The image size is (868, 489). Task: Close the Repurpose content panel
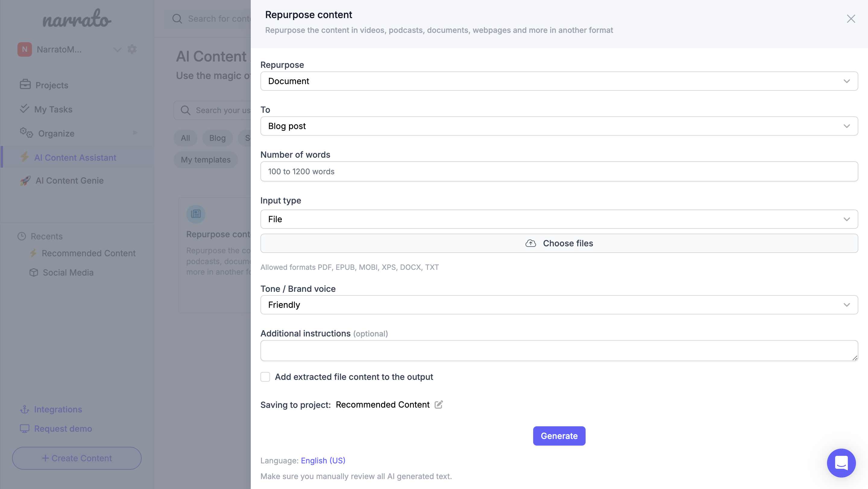[x=851, y=18]
